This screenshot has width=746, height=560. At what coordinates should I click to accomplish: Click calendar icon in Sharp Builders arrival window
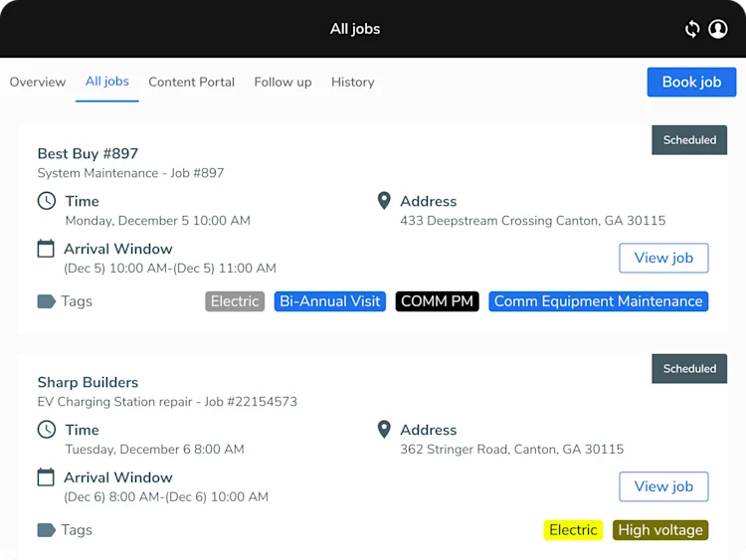point(46,477)
